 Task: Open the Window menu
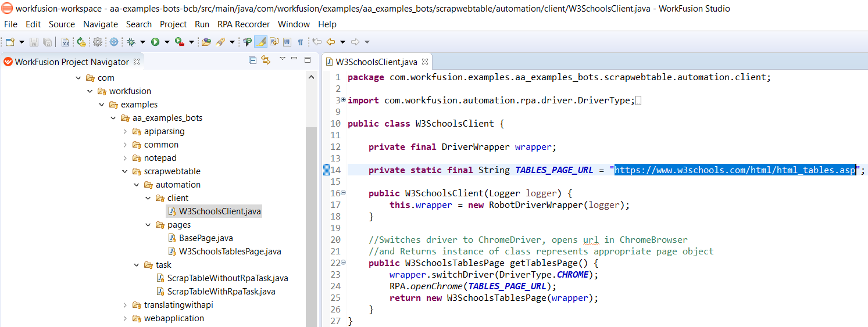click(294, 24)
